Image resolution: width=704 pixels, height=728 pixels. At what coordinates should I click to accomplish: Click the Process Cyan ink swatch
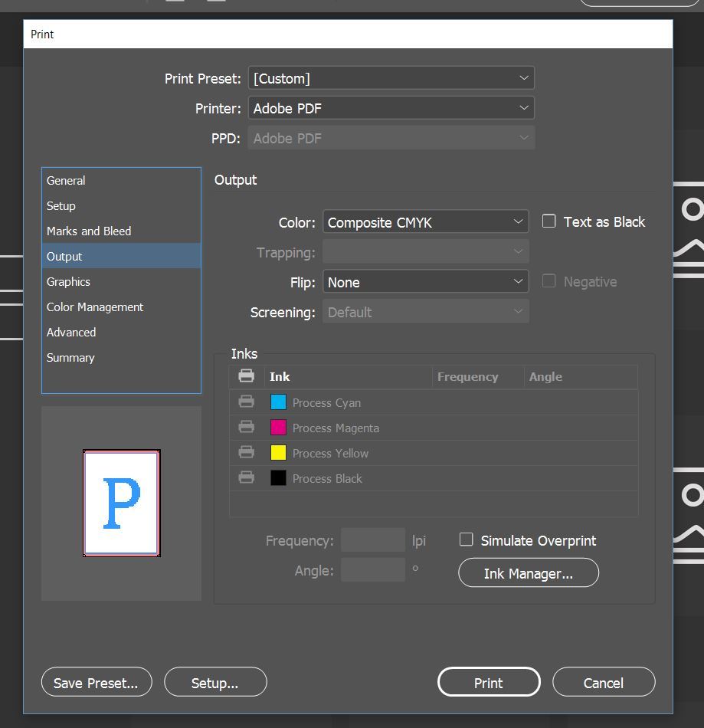pos(278,402)
